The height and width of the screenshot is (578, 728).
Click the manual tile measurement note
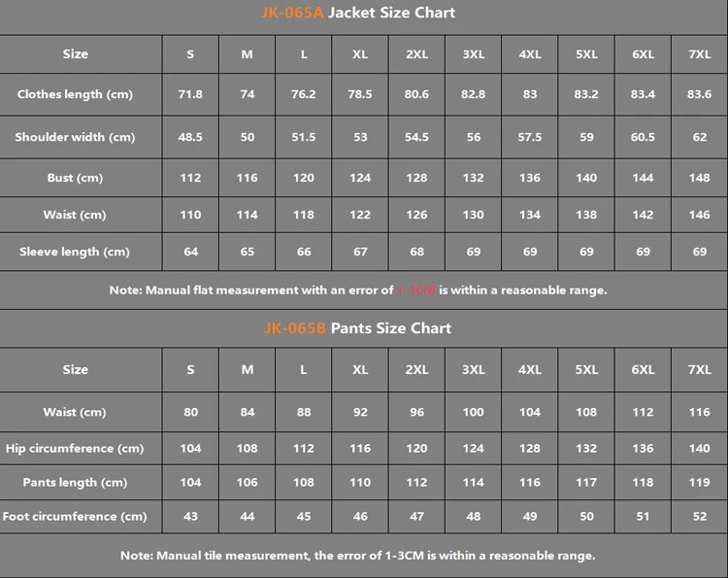(x=357, y=556)
